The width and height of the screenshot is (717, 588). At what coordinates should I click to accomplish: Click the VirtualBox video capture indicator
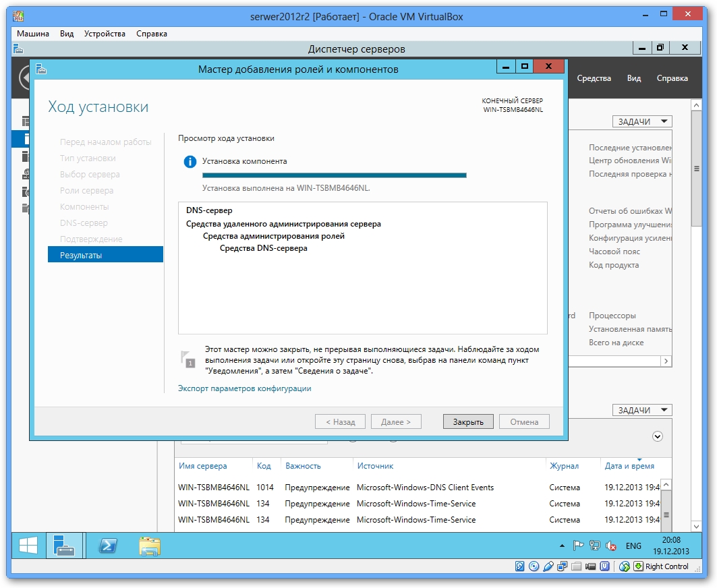click(x=590, y=566)
